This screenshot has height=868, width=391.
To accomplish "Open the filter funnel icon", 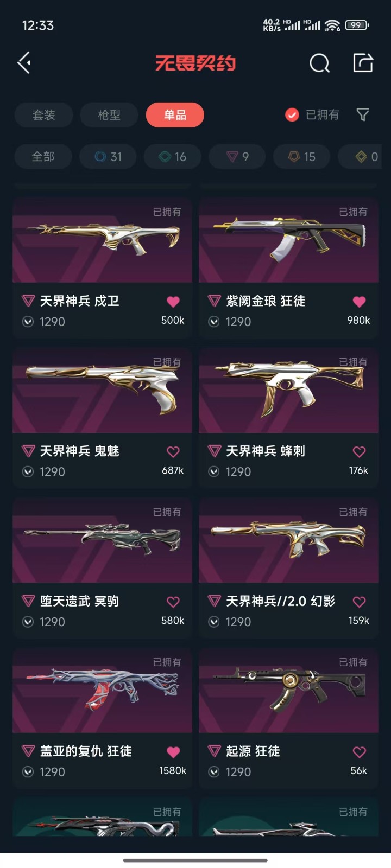I will click(363, 114).
